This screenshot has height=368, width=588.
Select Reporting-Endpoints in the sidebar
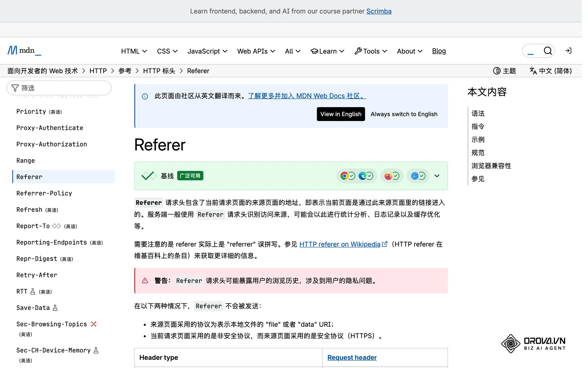pyautogui.click(x=51, y=242)
